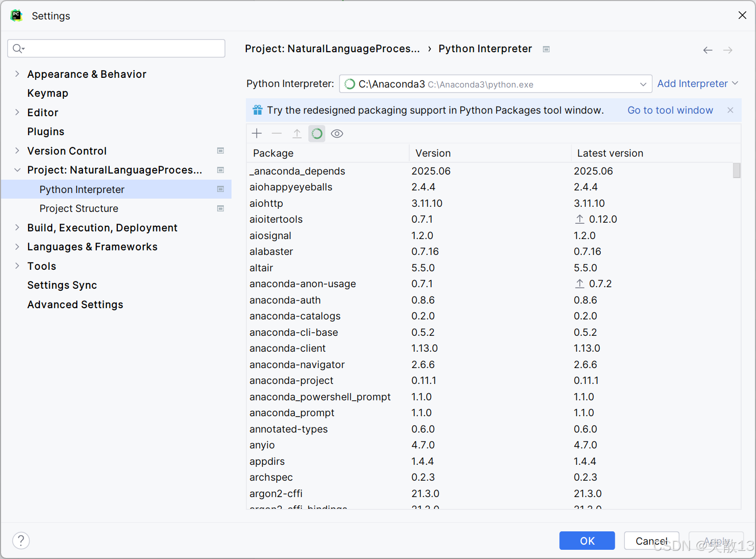Image resolution: width=756 pixels, height=559 pixels.
Task: Select the argon2-cffi package row
Action: 490,493
